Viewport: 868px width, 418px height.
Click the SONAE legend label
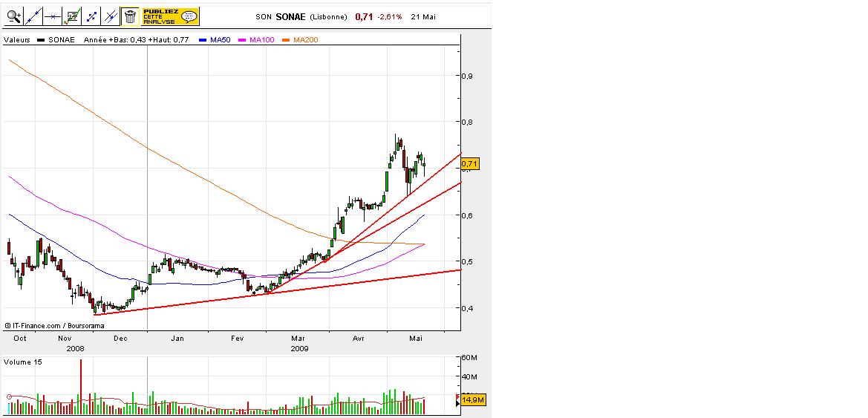tap(62, 40)
